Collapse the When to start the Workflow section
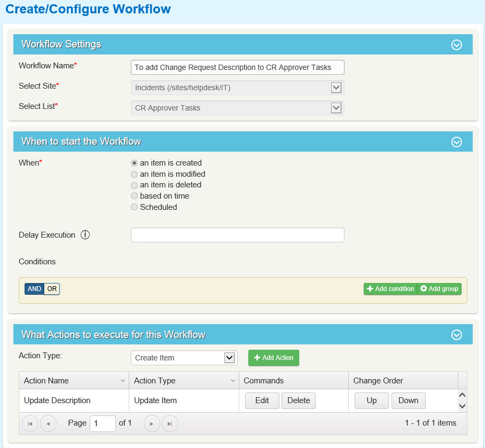485x448 pixels. [x=457, y=142]
